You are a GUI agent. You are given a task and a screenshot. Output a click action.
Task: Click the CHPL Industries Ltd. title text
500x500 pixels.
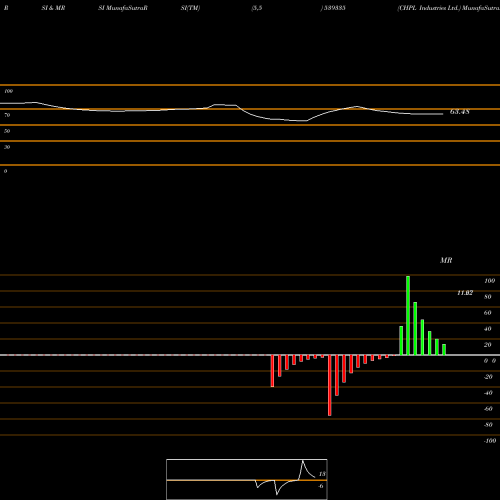429,8
